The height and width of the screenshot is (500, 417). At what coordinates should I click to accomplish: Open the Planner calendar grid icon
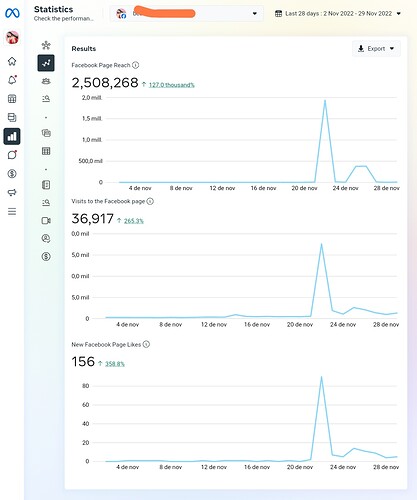point(12,99)
